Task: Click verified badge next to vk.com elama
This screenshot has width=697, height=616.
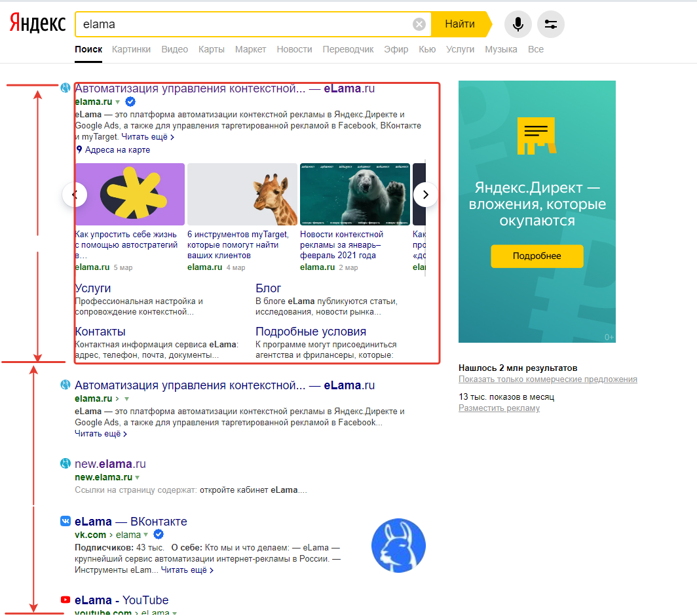Action: click(x=159, y=535)
